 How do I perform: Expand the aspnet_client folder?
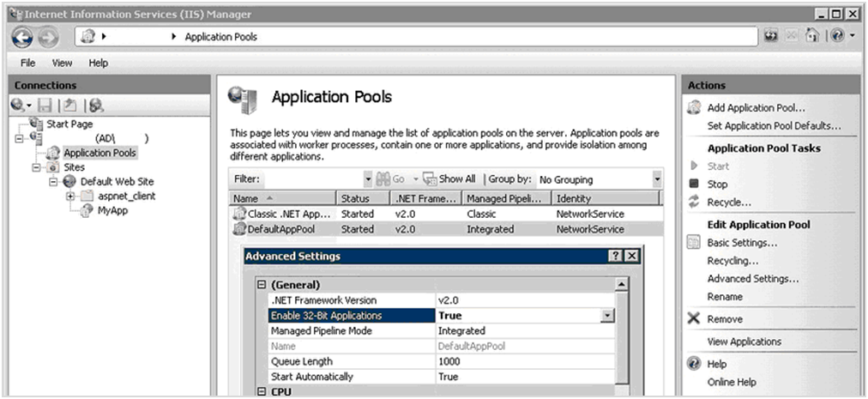click(70, 196)
